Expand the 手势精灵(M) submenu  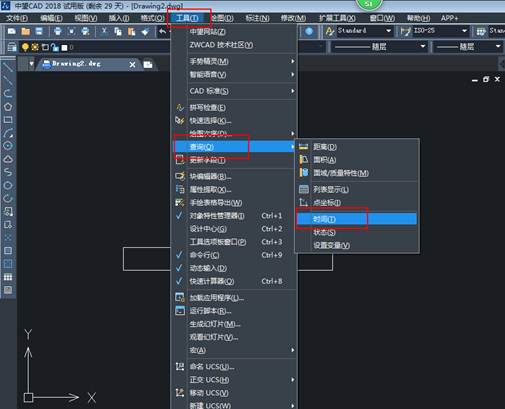233,61
